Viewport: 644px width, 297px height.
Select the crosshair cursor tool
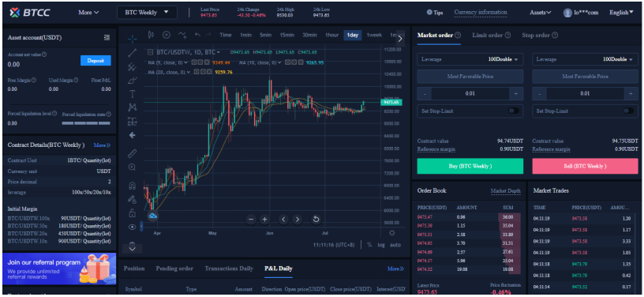133,39
